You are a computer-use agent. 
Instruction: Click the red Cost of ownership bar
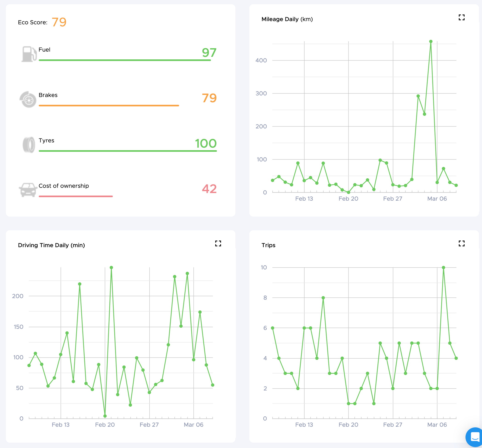point(76,196)
